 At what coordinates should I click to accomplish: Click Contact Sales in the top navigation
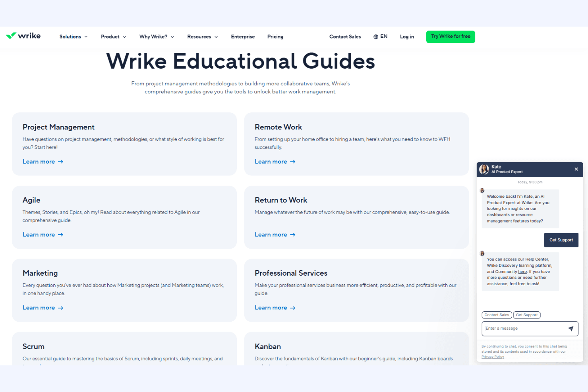click(345, 37)
